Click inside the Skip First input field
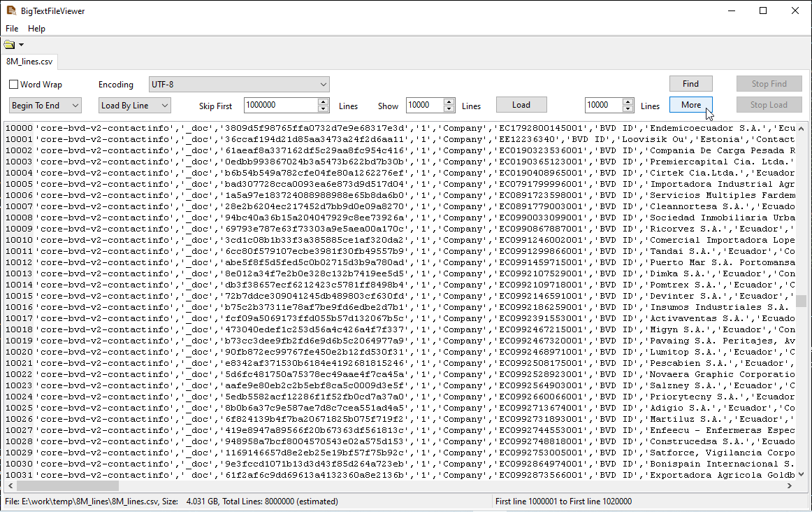Viewport: 812px width, 512px height. tap(280, 106)
